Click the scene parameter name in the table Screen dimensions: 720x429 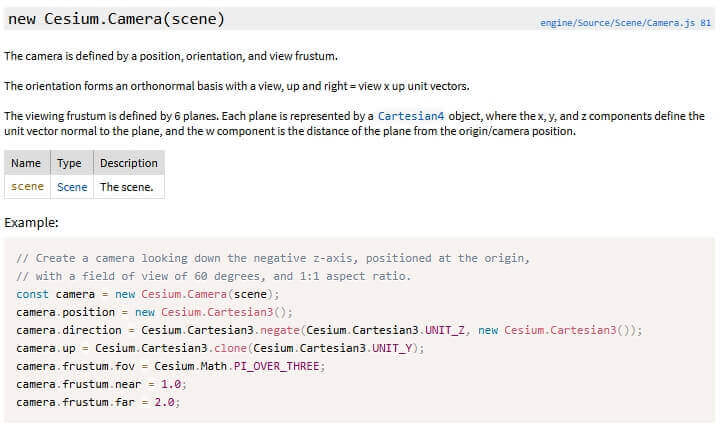click(x=27, y=186)
